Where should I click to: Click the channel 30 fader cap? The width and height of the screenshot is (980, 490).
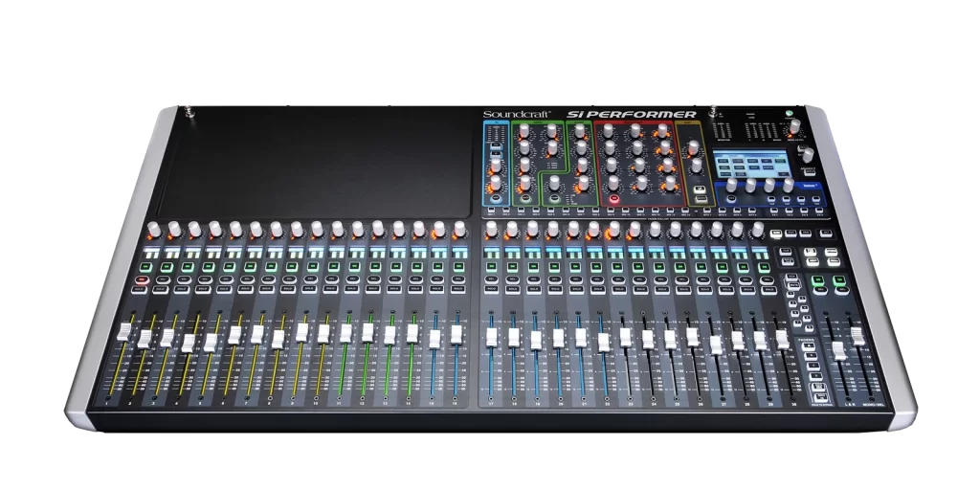[782, 339]
